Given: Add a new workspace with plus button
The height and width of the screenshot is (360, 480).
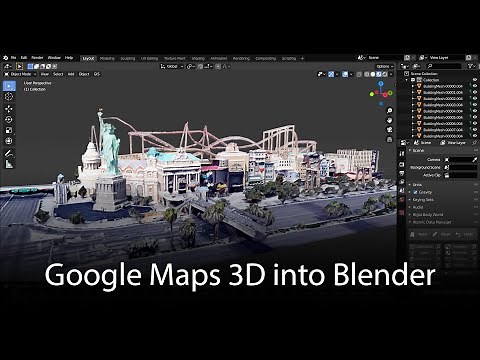Looking at the screenshot, I should (302, 58).
